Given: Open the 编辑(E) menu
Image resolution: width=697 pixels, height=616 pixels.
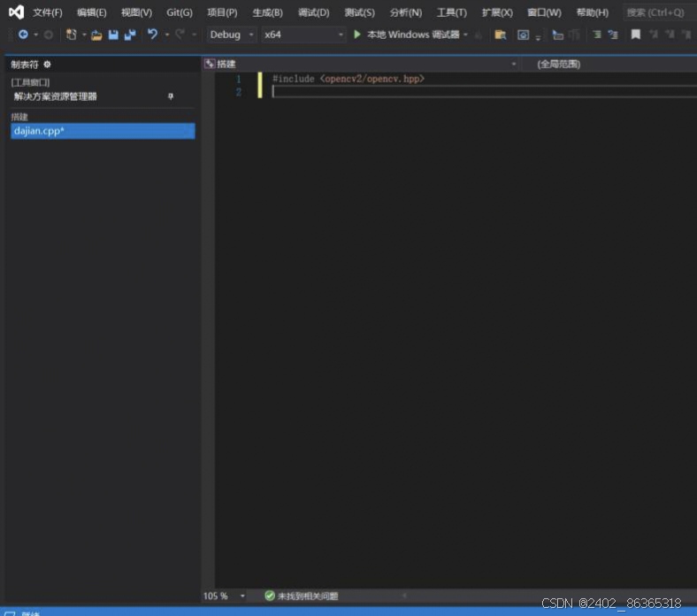Looking at the screenshot, I should pyautogui.click(x=91, y=12).
